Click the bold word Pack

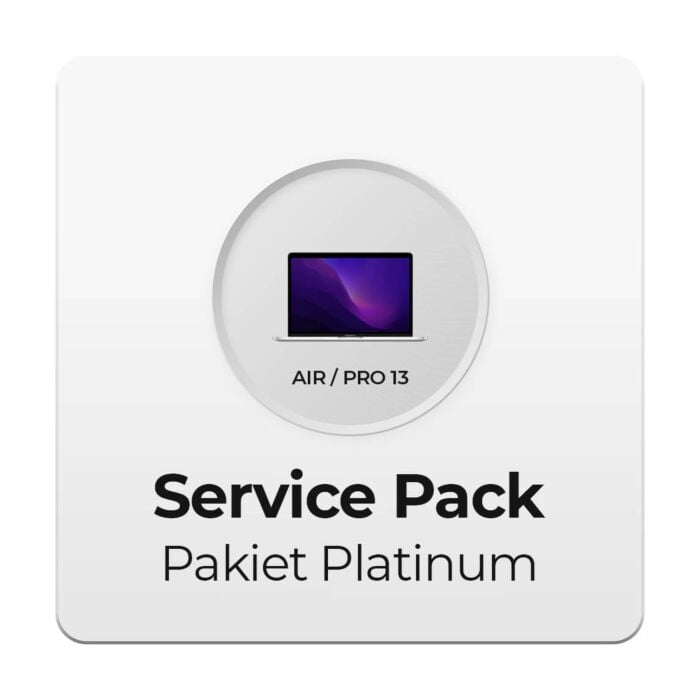tap(467, 496)
